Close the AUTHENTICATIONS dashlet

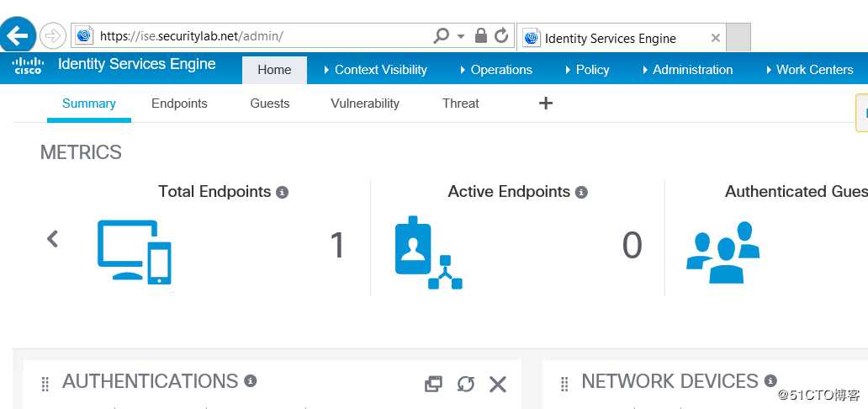498,384
